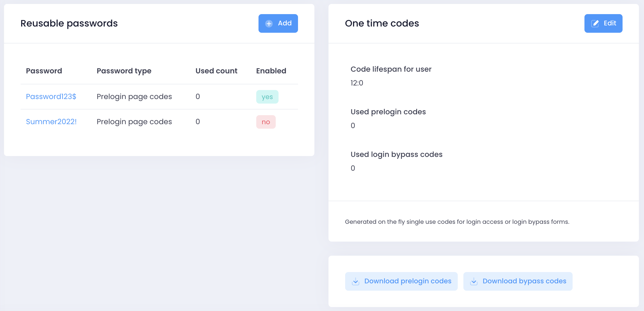Click download icon beside bypass codes
644x311 pixels.
click(474, 281)
